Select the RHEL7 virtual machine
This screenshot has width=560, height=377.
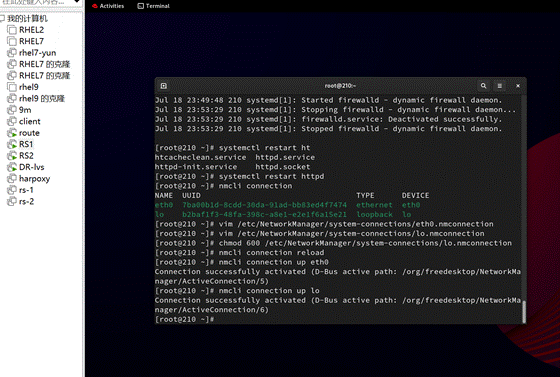pyautogui.click(x=31, y=41)
